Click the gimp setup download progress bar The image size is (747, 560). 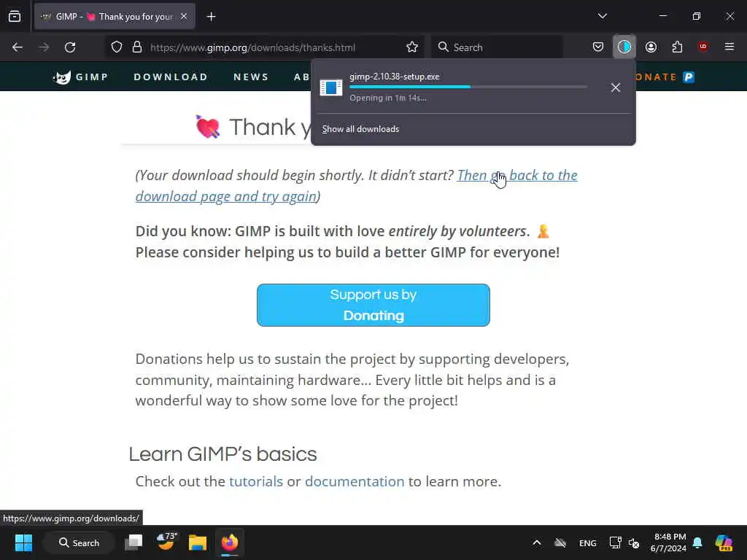[468, 87]
